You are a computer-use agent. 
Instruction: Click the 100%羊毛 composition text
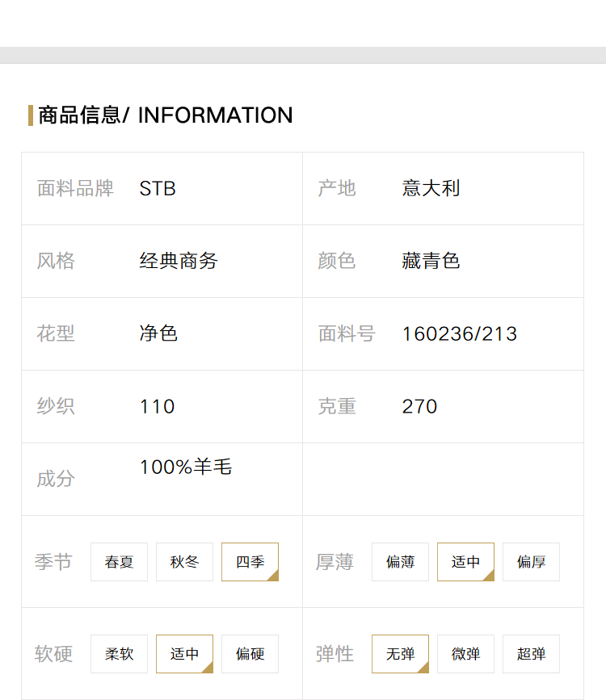coord(186,467)
